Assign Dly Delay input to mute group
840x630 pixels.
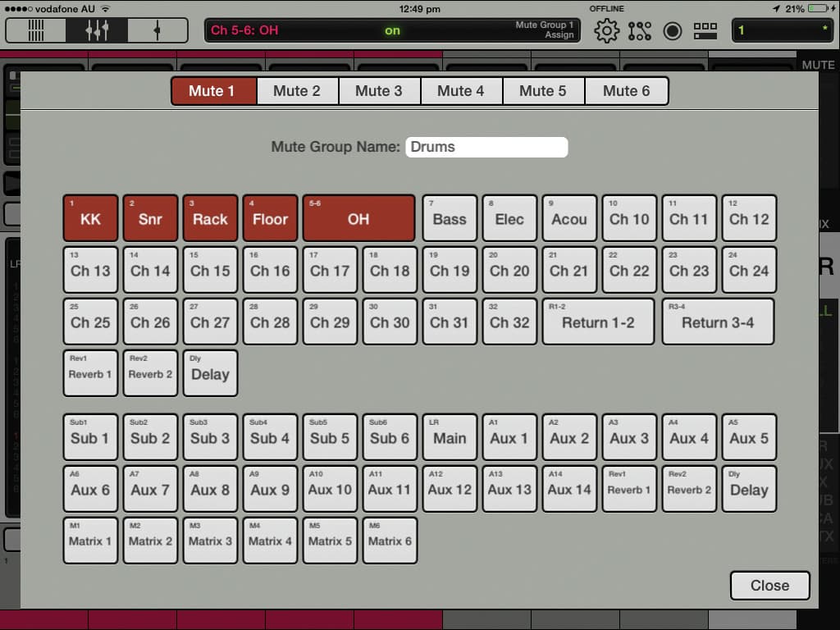pos(211,373)
